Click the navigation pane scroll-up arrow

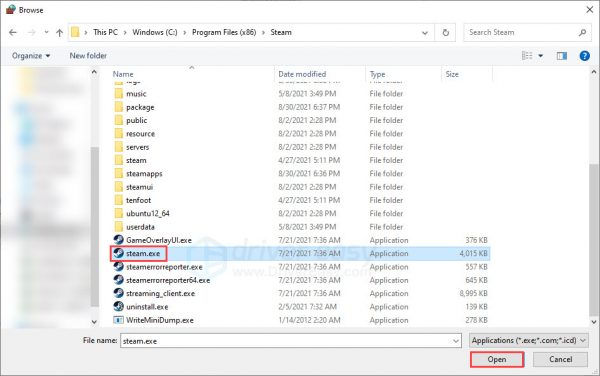[94, 72]
